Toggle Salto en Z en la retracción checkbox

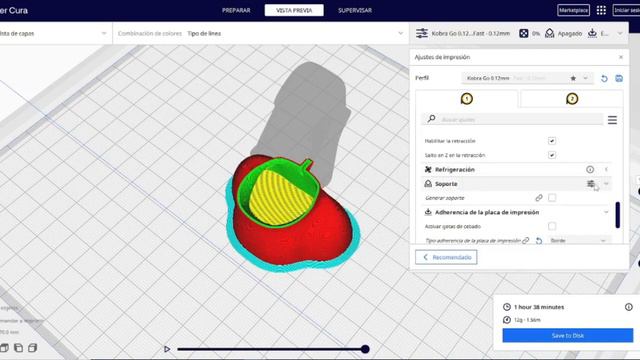[552, 155]
